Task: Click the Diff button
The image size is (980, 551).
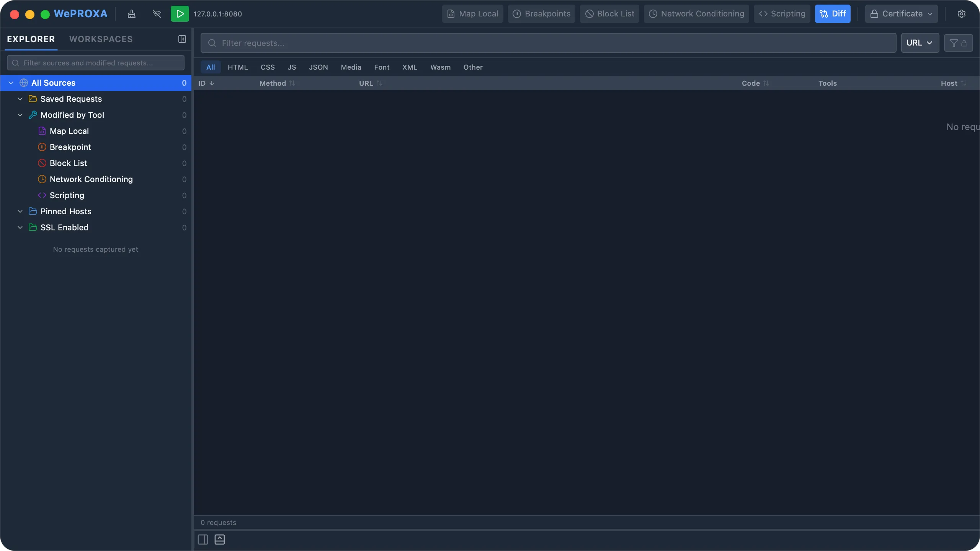Action: pos(833,14)
